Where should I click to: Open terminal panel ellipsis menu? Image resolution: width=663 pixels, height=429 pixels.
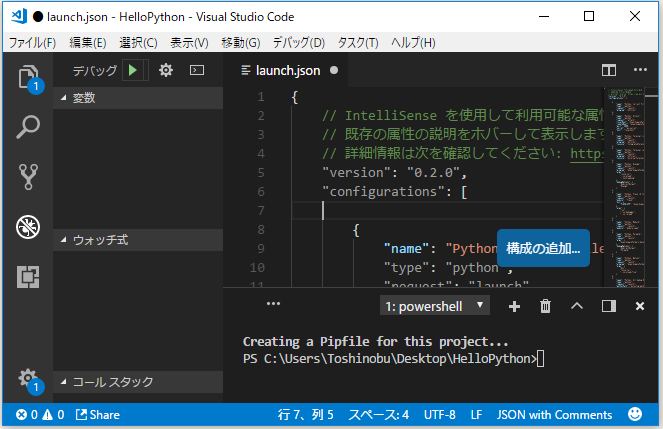coord(274,303)
